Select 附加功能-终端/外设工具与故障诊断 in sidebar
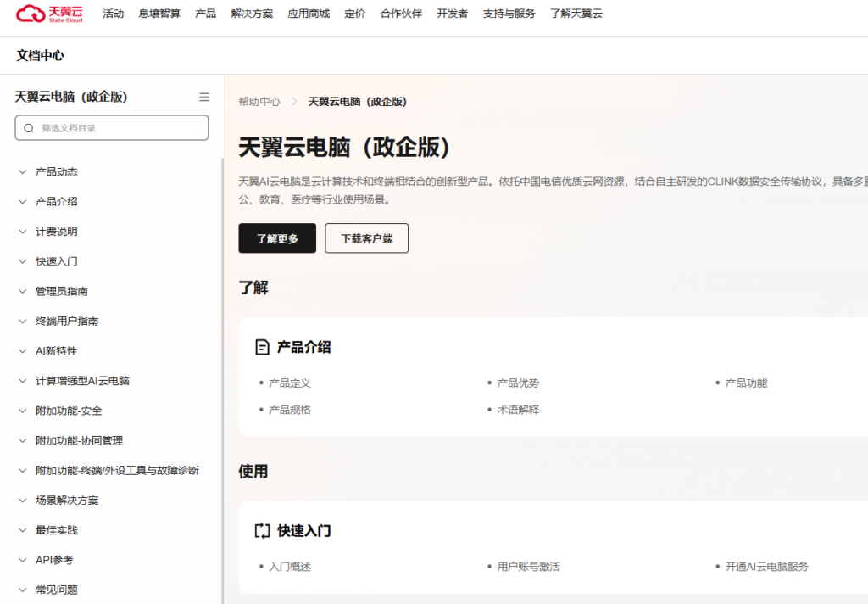 [x=117, y=471]
